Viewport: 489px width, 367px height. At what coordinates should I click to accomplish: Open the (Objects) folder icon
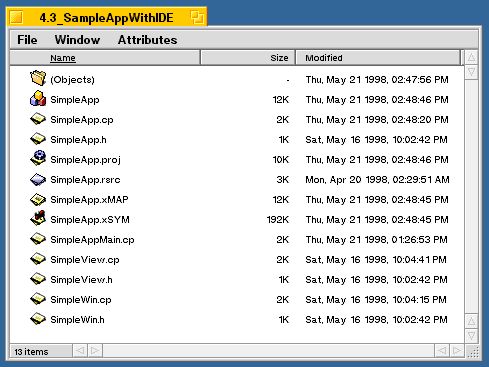pos(38,78)
